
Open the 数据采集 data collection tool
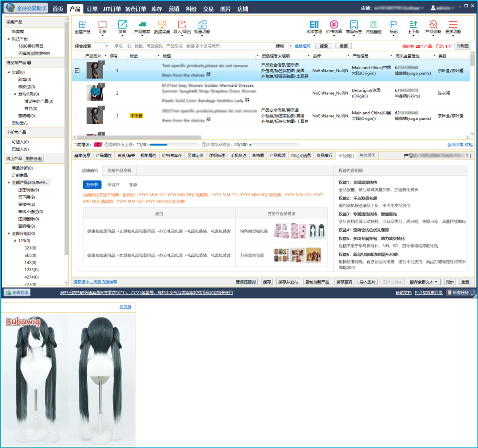(162, 25)
